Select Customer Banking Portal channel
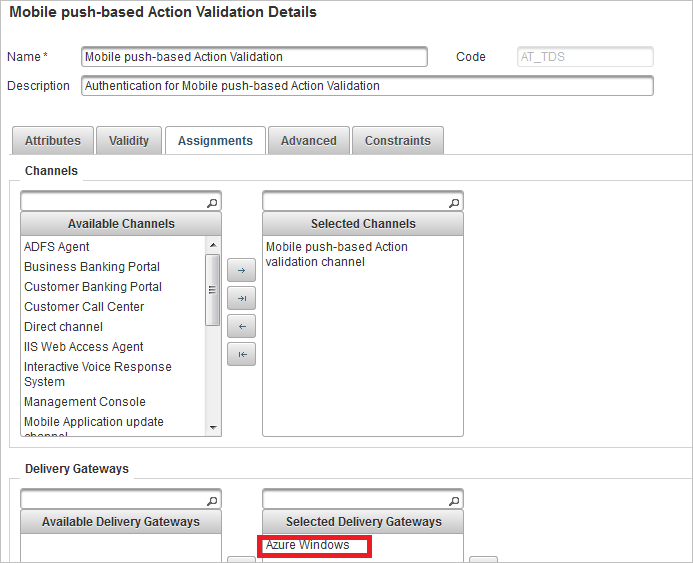693x563 pixels. pyautogui.click(x=93, y=286)
